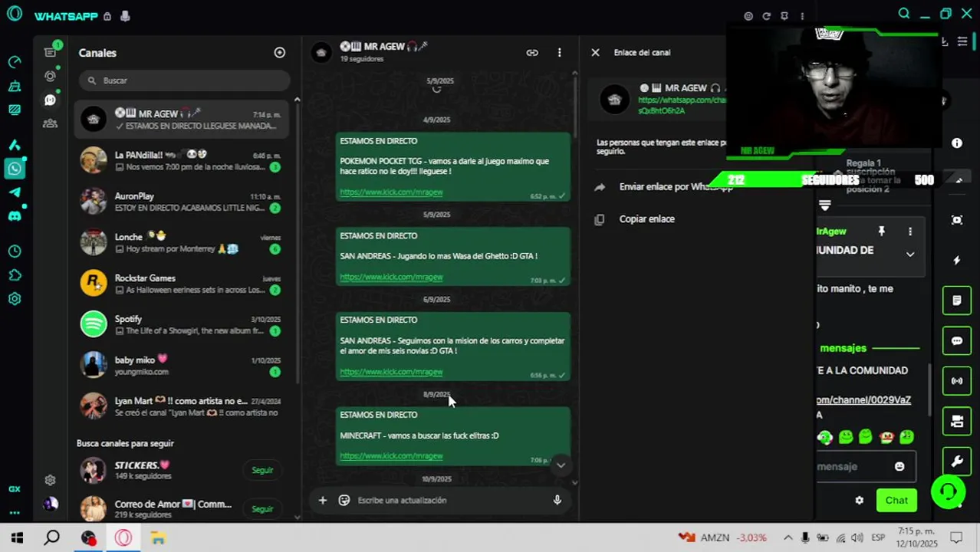Image resolution: width=980 pixels, height=552 pixels.
Task: Reload WhatsApp panel with refresh icon
Action: tap(766, 16)
